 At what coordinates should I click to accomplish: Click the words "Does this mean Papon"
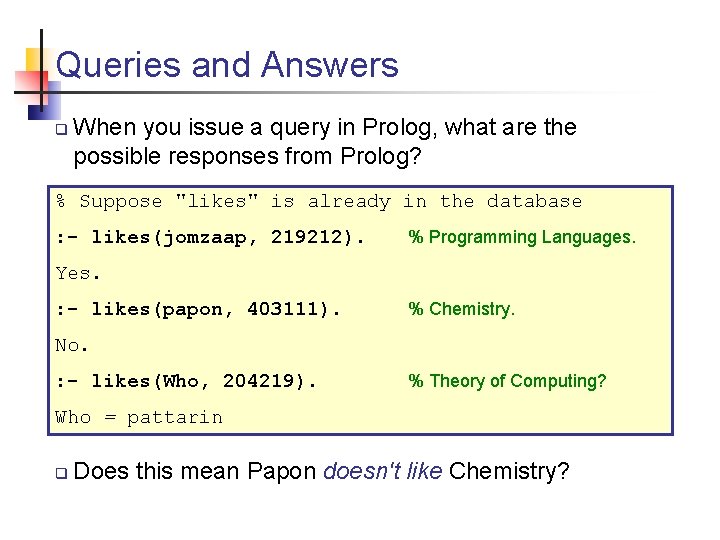point(195,472)
